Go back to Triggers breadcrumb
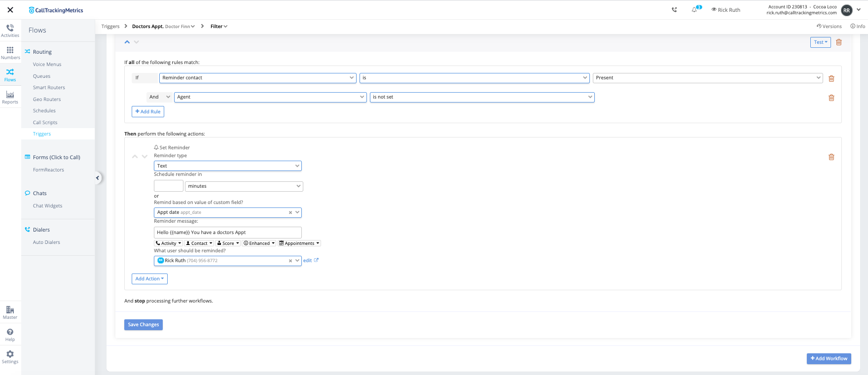The width and height of the screenshot is (868, 375). point(110,27)
